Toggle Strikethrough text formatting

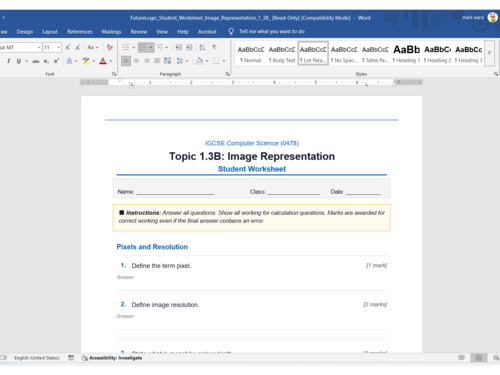point(36,61)
